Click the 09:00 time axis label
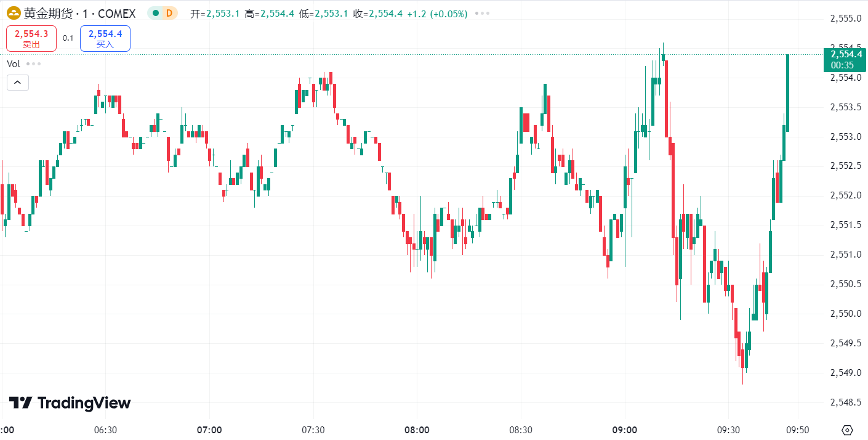The height and width of the screenshot is (440, 868). tap(625, 430)
